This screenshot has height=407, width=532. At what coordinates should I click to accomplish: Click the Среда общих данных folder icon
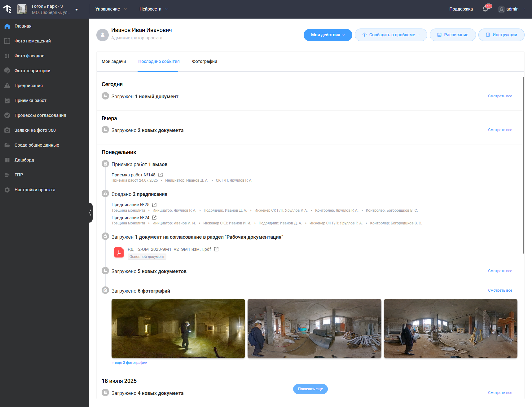7,145
